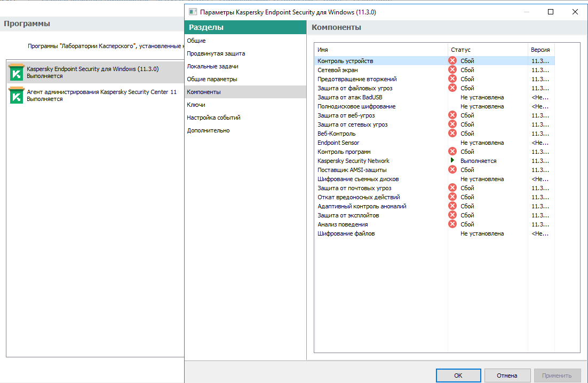Click error icon for Откат вредоносных действий
This screenshot has height=383, width=588.
[x=452, y=197]
